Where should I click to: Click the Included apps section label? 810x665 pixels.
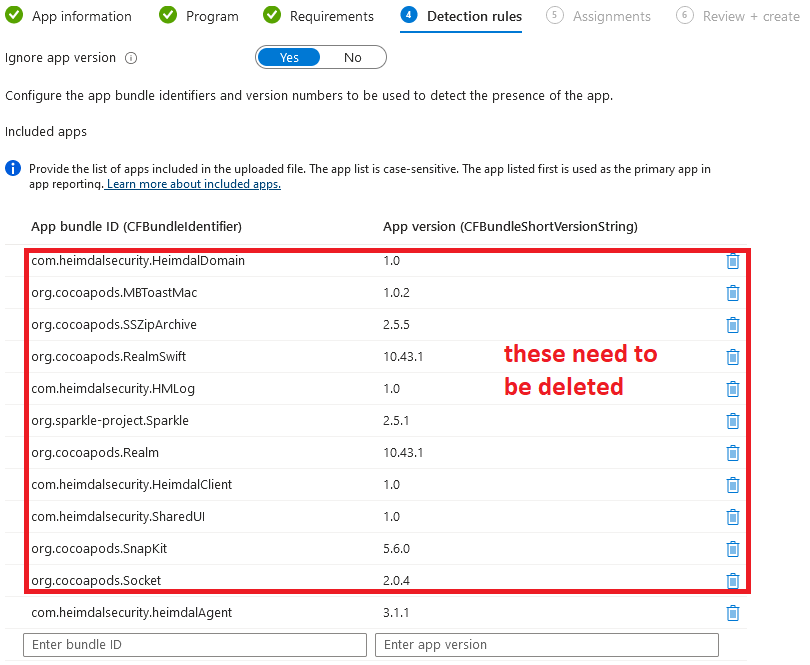[x=46, y=132]
